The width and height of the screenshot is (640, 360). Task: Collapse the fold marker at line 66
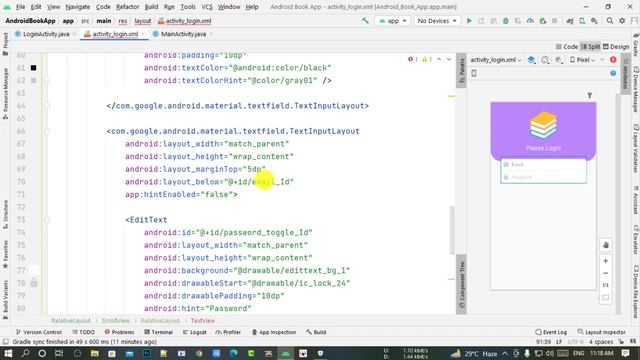pyautogui.click(x=47, y=131)
